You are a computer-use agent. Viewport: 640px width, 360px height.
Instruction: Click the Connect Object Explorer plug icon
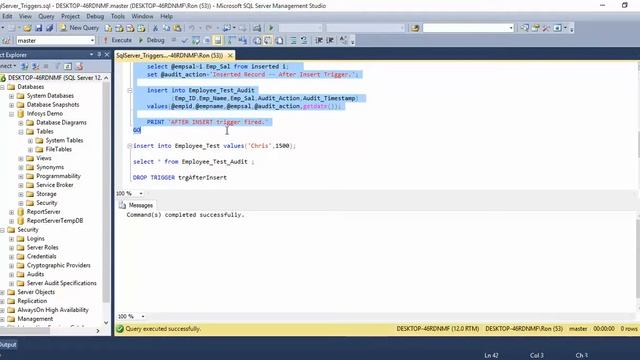24,66
